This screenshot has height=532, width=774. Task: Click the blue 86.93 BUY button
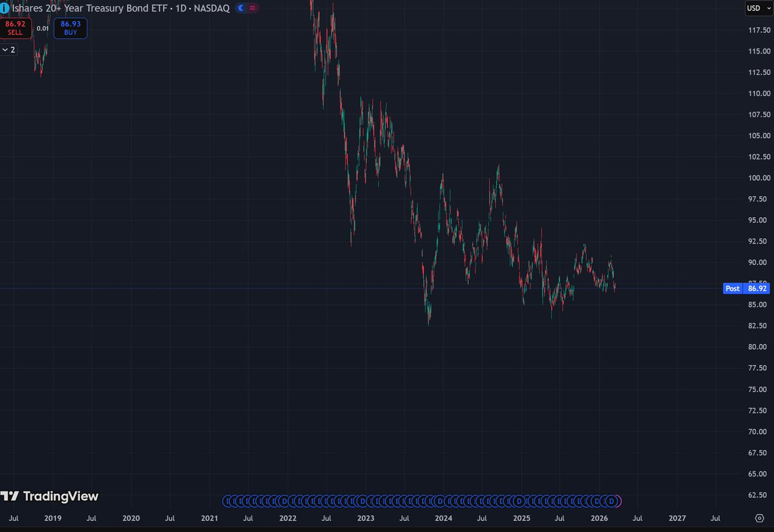pyautogui.click(x=70, y=28)
